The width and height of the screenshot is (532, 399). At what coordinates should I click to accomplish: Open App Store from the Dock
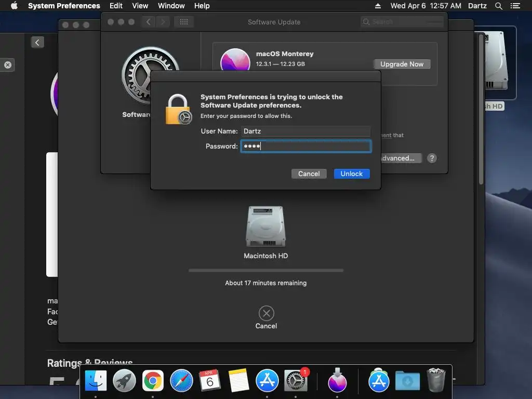tap(267, 381)
